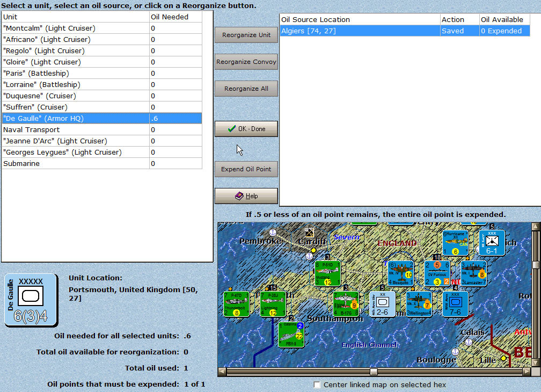Select the Hurricane XII CAN air unit
541x392 pixels.
(456, 243)
